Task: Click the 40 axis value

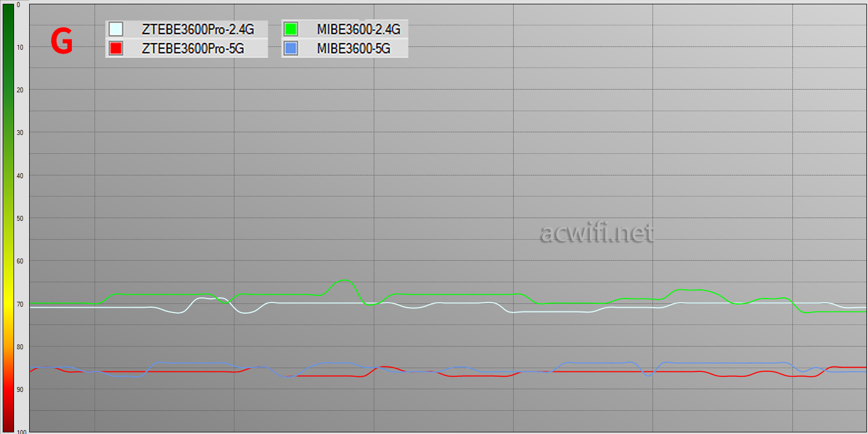Action: [x=20, y=176]
